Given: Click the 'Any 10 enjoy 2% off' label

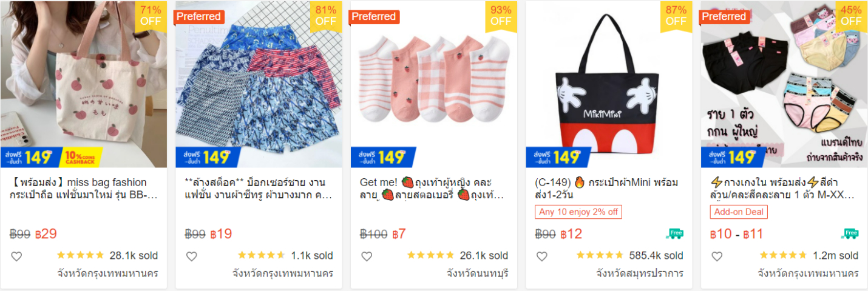Looking at the screenshot, I should 578,212.
